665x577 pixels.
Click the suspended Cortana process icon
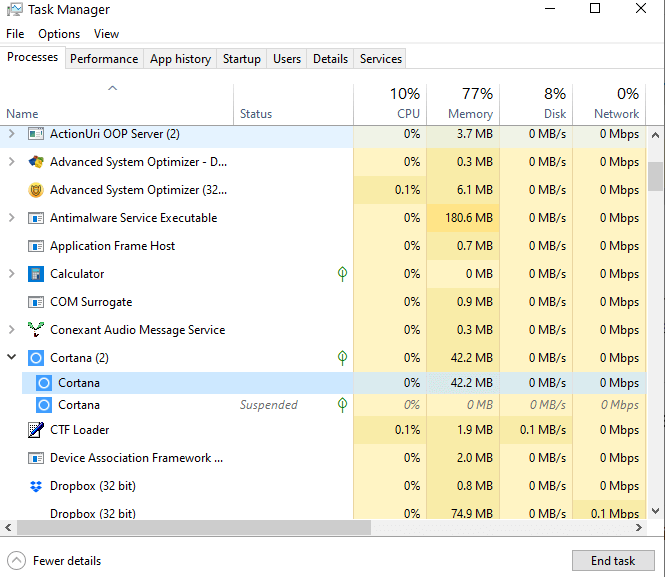(44, 405)
